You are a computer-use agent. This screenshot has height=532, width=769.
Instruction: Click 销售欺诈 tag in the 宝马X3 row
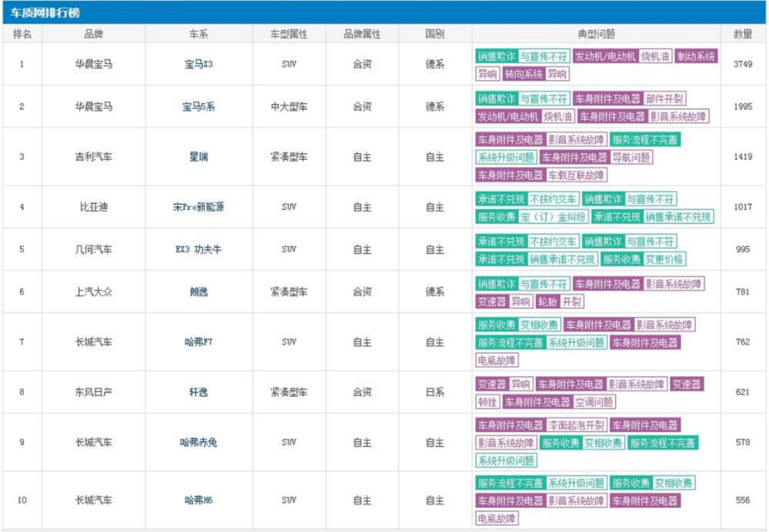[x=496, y=56]
